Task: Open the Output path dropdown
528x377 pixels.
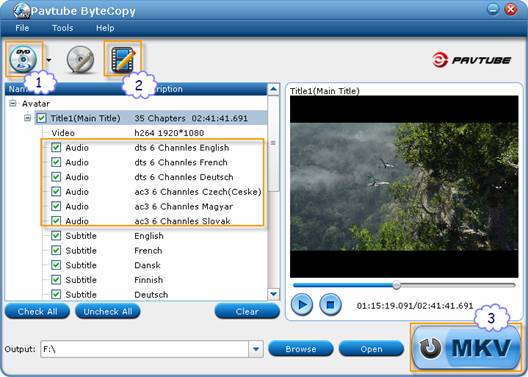Action: point(256,349)
